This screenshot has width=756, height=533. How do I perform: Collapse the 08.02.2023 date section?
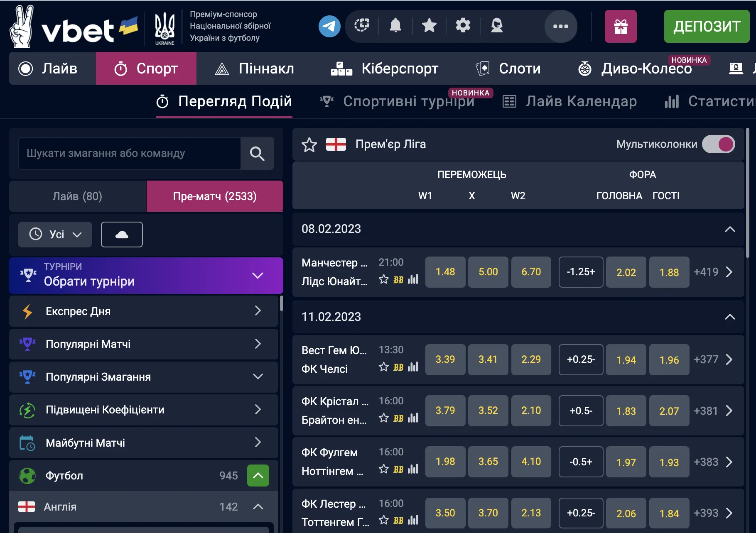click(x=729, y=229)
